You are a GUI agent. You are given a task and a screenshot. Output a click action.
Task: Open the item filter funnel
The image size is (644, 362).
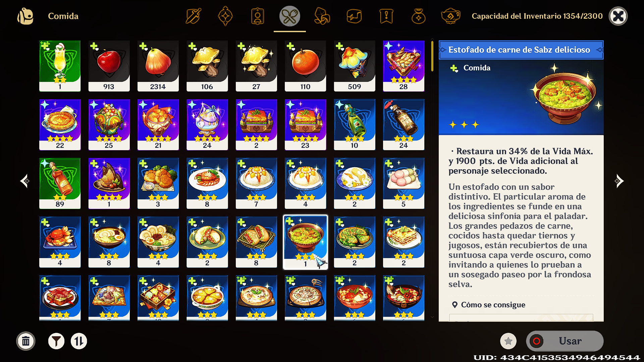56,341
